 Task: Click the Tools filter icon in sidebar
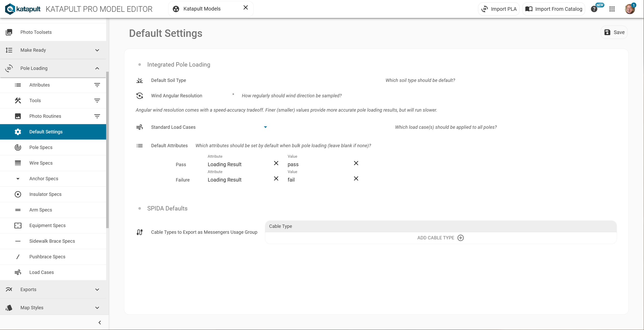(97, 101)
